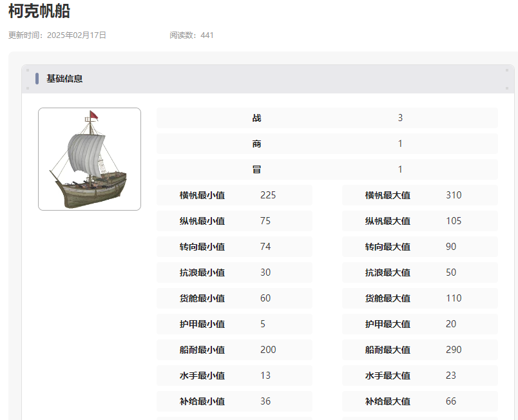Click the 补给最小值 label
Viewport: 518px width, 420px height.
coord(202,401)
